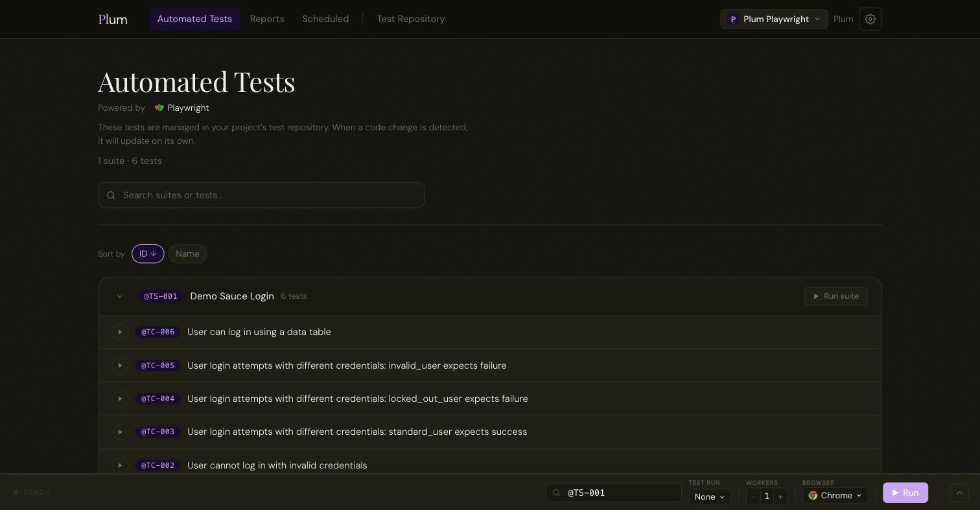Select 'User can log in using a data table'
The width and height of the screenshot is (980, 510).
click(x=259, y=332)
